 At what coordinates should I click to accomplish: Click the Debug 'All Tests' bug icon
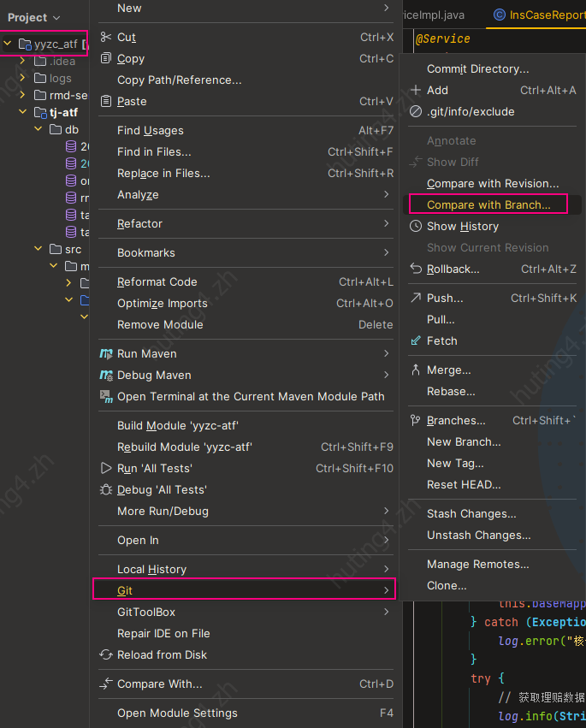tap(106, 489)
